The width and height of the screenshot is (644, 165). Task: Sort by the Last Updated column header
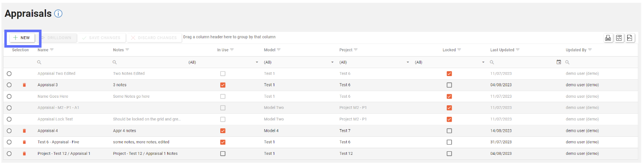pos(502,50)
